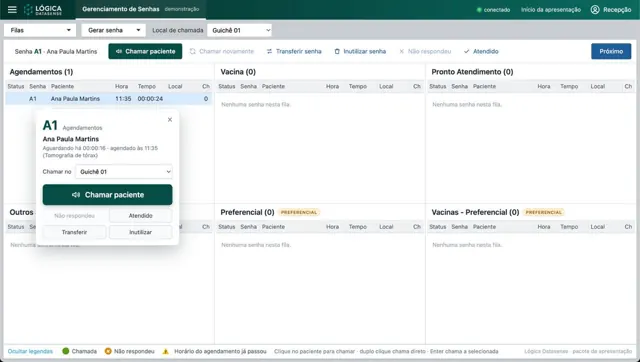Screen dimensions: 640x362
Task: Click Local column header in Vacinas - Preferencial
Action: 598,227
